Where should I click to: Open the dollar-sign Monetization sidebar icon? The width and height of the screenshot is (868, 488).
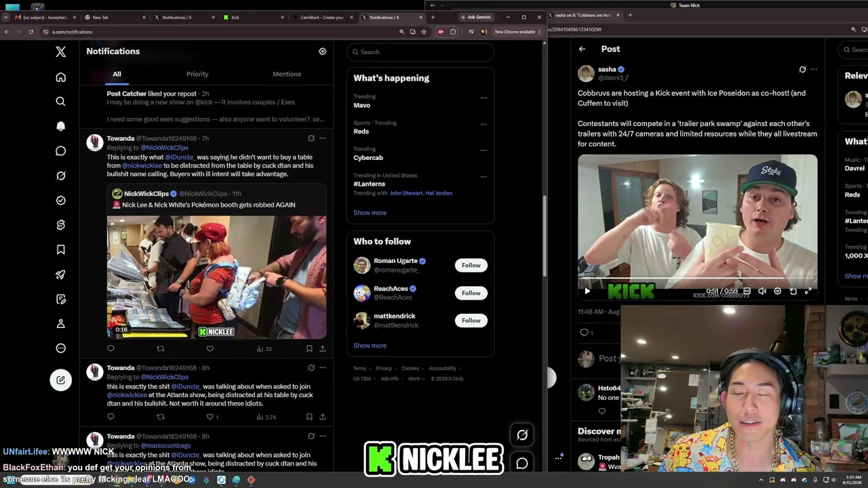click(x=60, y=224)
